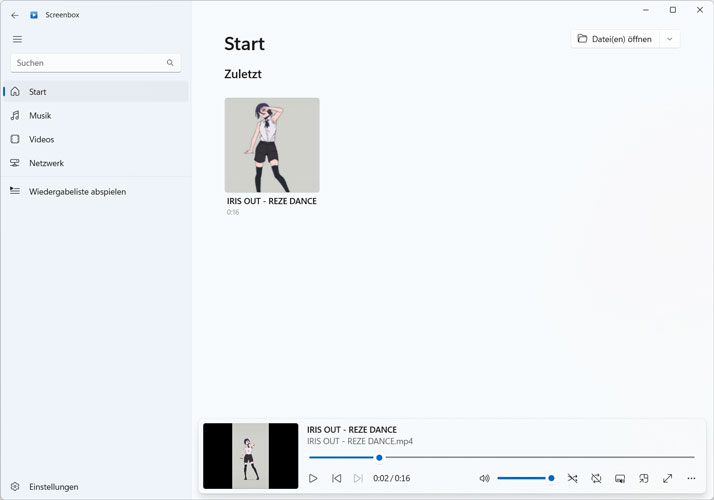Skip to the previous track
The width and height of the screenshot is (714, 500).
tap(336, 479)
